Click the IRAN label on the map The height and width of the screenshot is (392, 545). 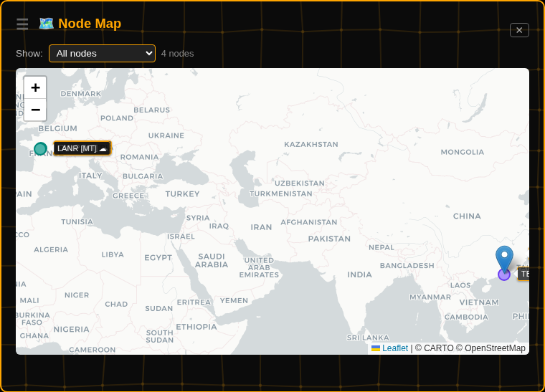(261, 227)
